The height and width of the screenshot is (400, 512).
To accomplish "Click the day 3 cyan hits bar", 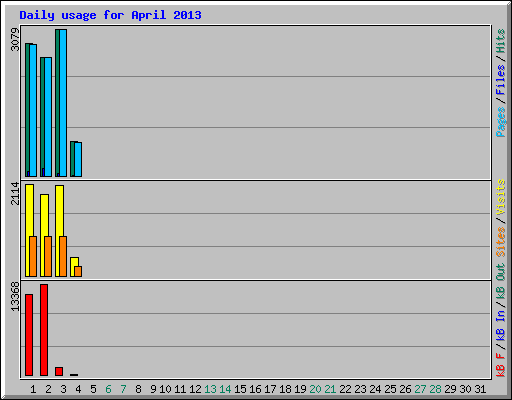I will point(63,103).
